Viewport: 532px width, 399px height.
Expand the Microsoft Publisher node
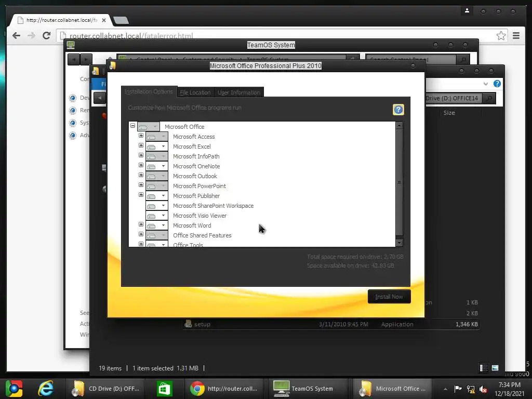141,194
